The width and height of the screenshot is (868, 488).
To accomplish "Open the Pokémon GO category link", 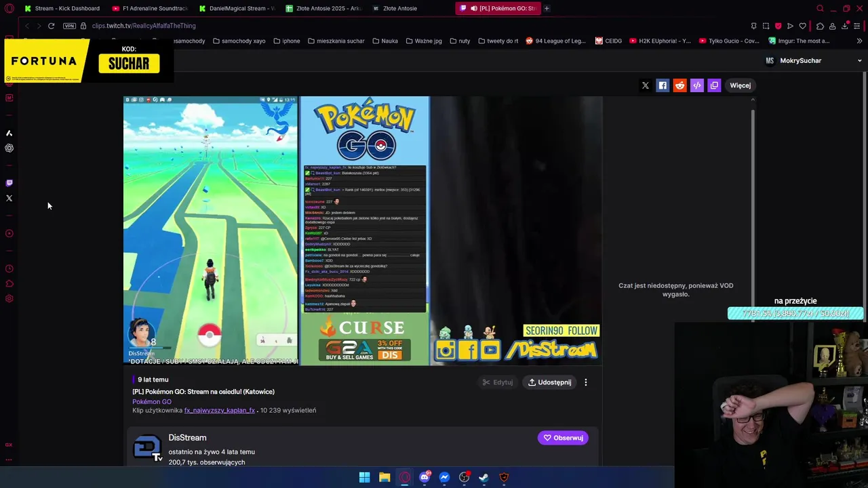I will (x=152, y=401).
